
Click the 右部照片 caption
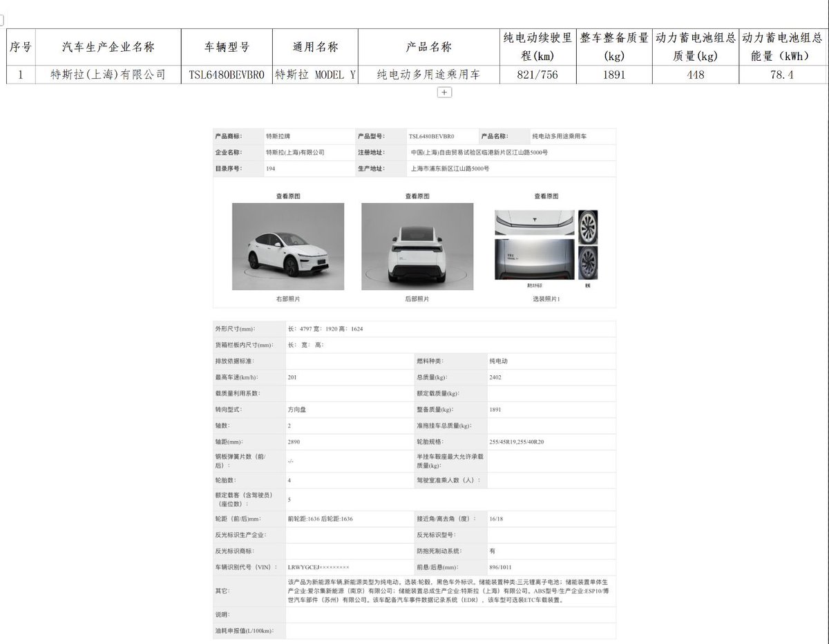(288, 299)
